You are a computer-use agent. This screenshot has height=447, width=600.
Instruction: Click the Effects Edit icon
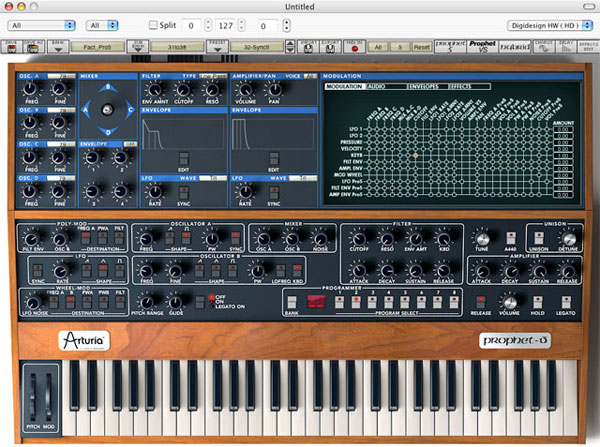589,47
